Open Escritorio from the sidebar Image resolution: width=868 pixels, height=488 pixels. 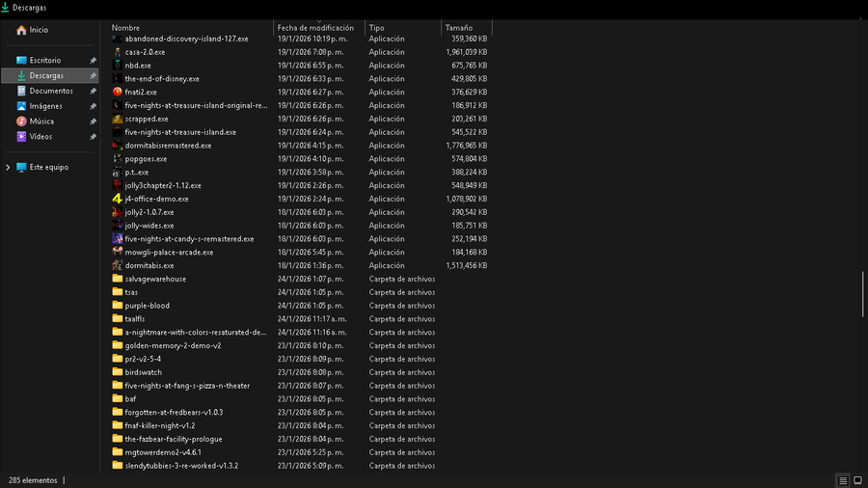point(44,61)
